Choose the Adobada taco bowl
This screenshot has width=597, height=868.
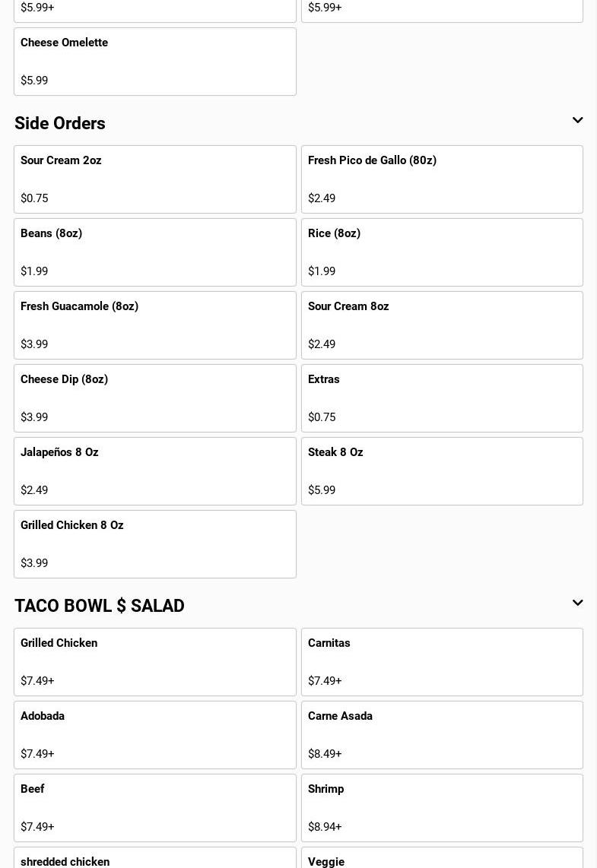(154, 735)
